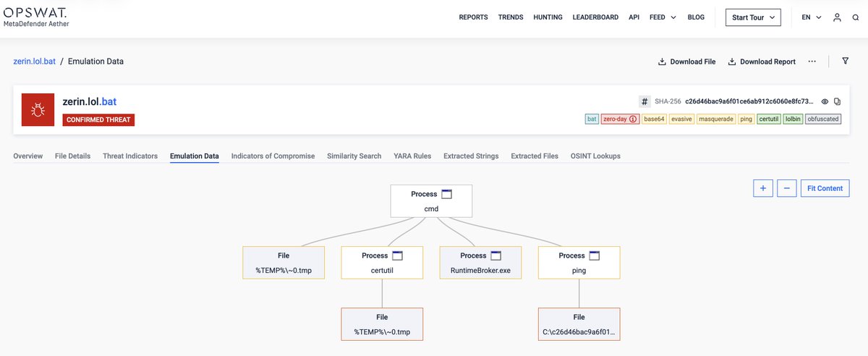Click the red bug threat icon

[38, 110]
